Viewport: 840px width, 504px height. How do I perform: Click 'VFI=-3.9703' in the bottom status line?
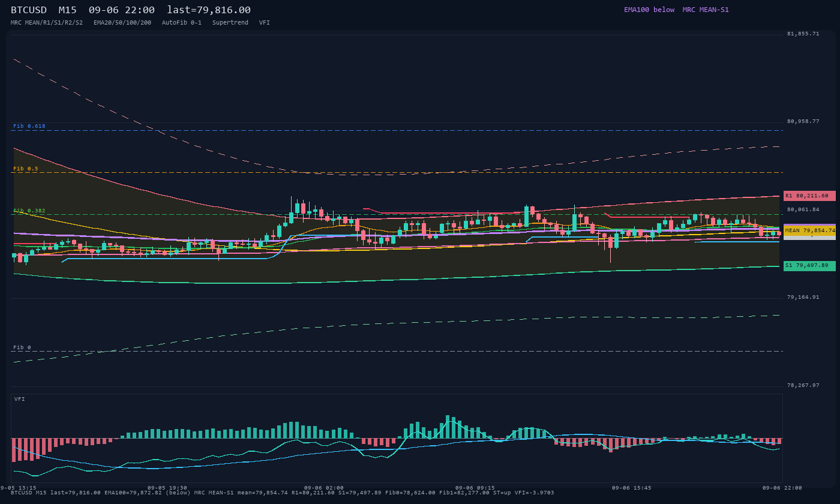[535, 493]
